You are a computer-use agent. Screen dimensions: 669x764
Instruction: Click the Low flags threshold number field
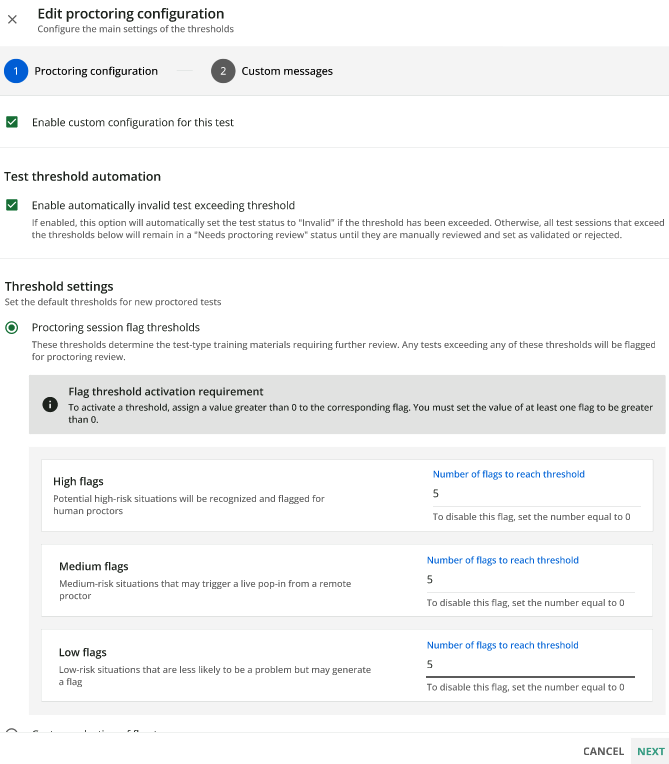(531, 665)
